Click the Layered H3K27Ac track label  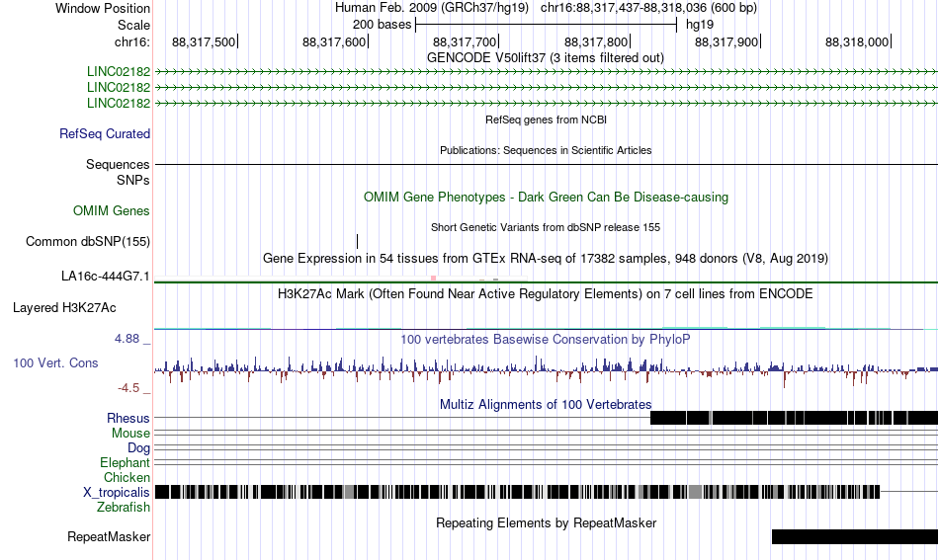click(64, 307)
